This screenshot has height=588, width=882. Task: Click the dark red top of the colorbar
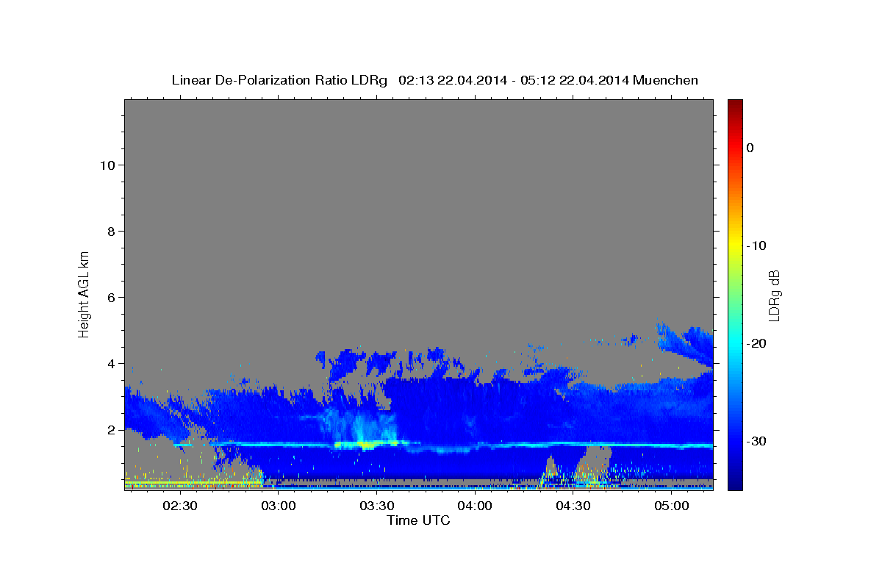(x=735, y=104)
